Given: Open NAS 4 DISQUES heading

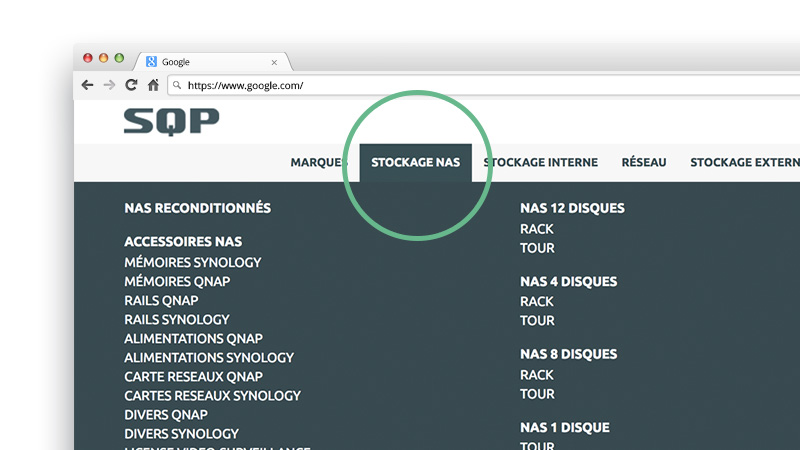Looking at the screenshot, I should pos(568,282).
